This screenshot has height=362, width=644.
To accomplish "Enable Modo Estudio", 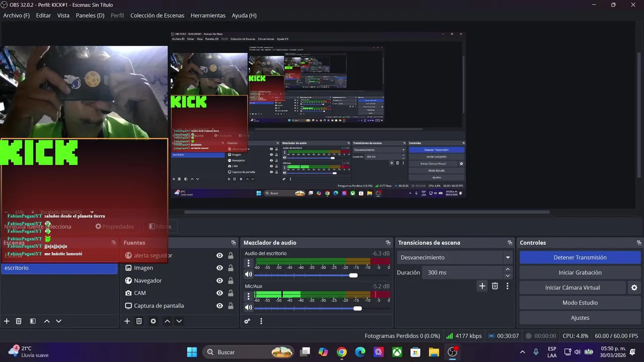I will [580, 303].
